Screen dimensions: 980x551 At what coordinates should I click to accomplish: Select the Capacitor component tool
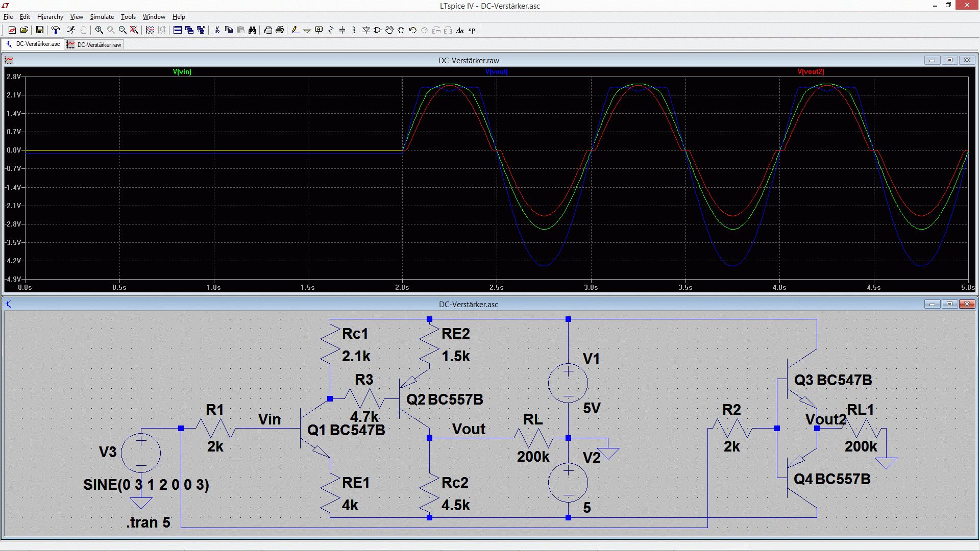(342, 30)
